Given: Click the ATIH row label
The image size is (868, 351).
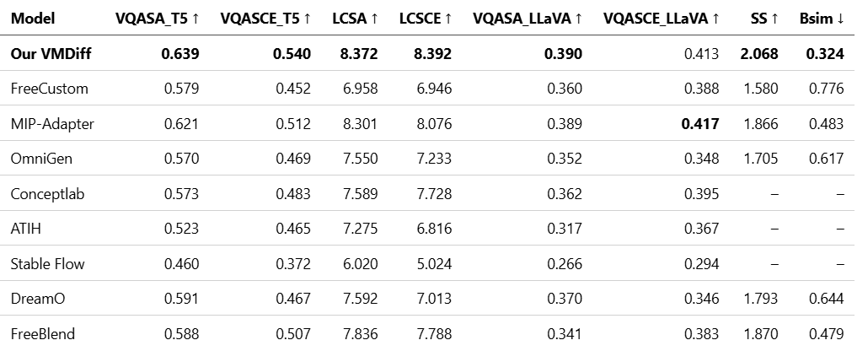Looking at the screenshot, I should [x=26, y=229].
